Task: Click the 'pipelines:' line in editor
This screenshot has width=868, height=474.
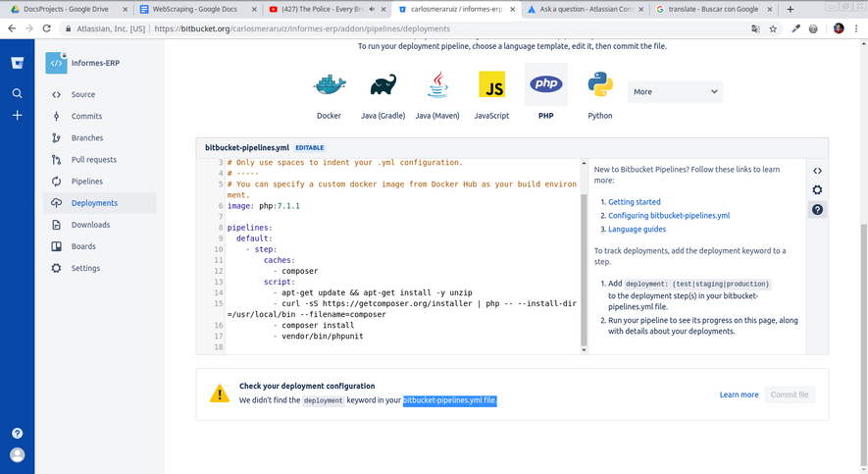Action: (x=250, y=228)
